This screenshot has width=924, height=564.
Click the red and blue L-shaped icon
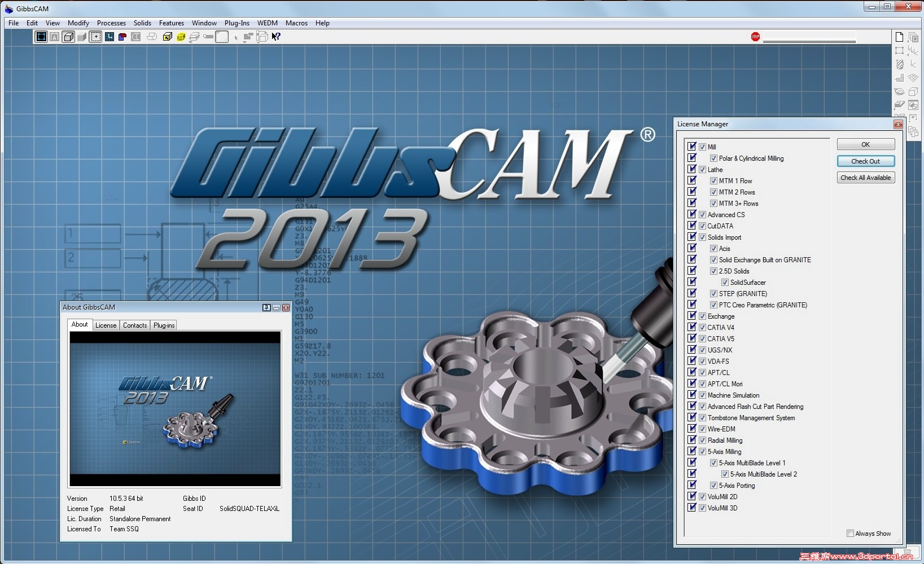tap(122, 37)
